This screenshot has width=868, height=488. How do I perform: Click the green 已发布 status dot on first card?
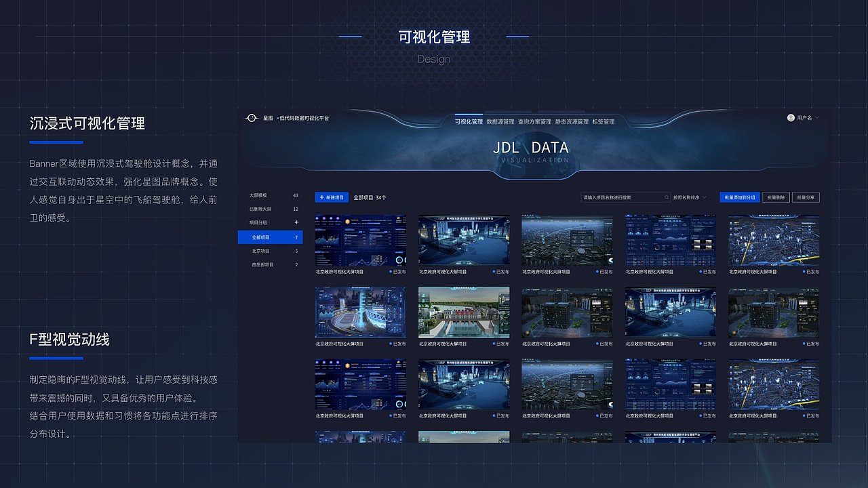point(390,272)
